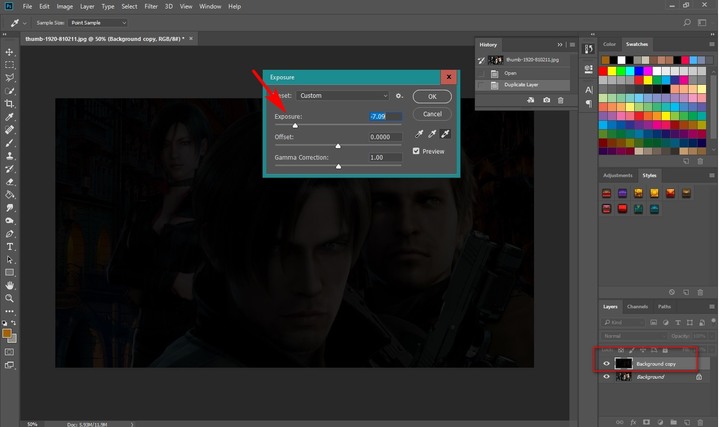This screenshot has height=427, width=720.
Task: Open the tool preset picker arrow
Action: click(x=24, y=23)
